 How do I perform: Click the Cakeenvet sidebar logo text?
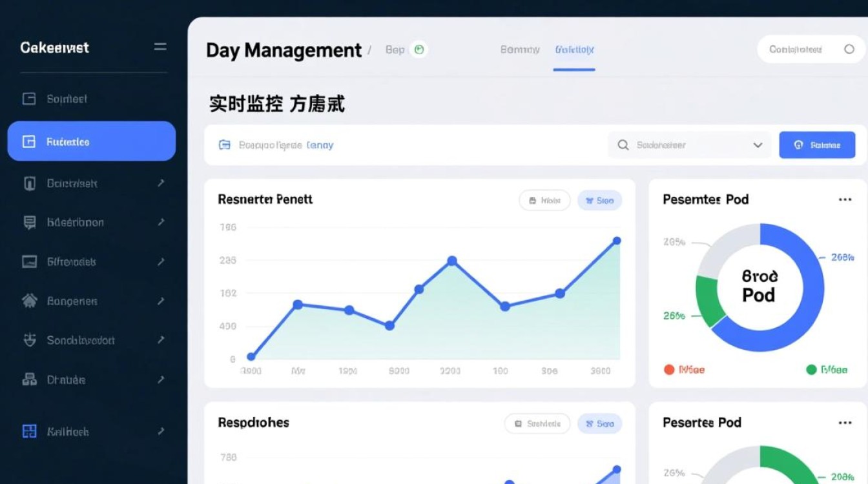[55, 47]
